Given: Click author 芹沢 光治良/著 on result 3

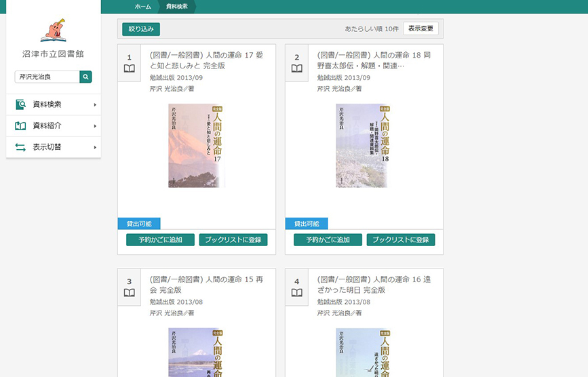Looking at the screenshot, I should point(172,313).
